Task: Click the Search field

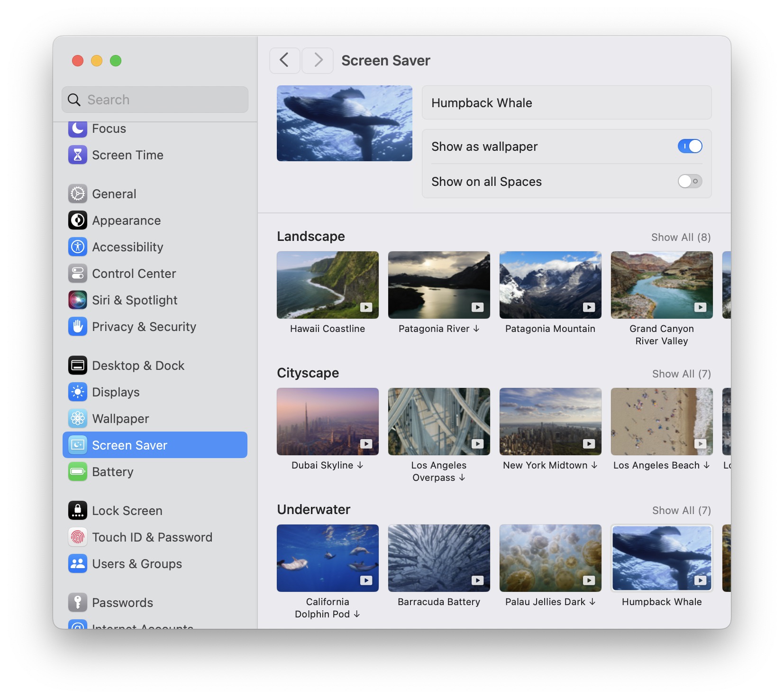Action: [x=155, y=100]
